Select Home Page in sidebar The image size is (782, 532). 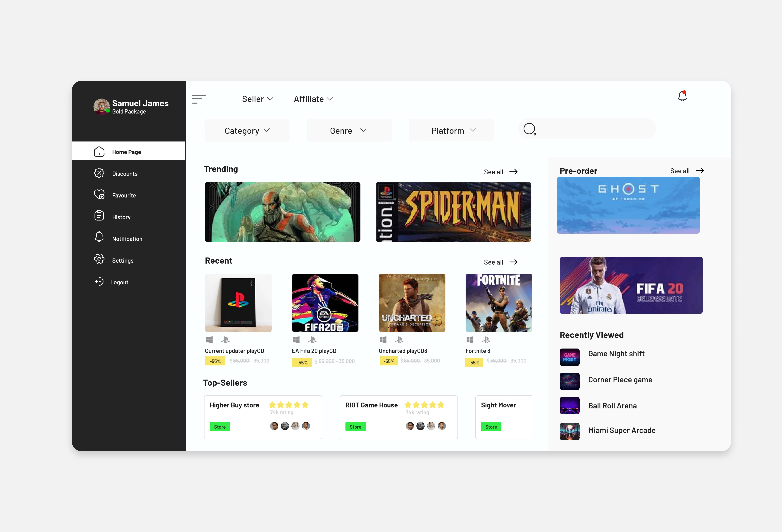pos(128,151)
